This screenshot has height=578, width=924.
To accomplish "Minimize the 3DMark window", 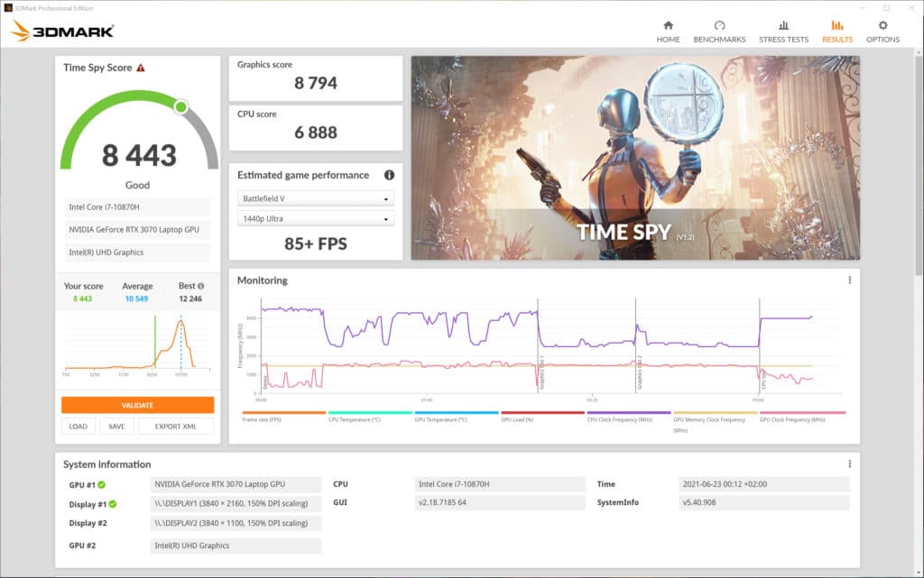I will point(862,7).
